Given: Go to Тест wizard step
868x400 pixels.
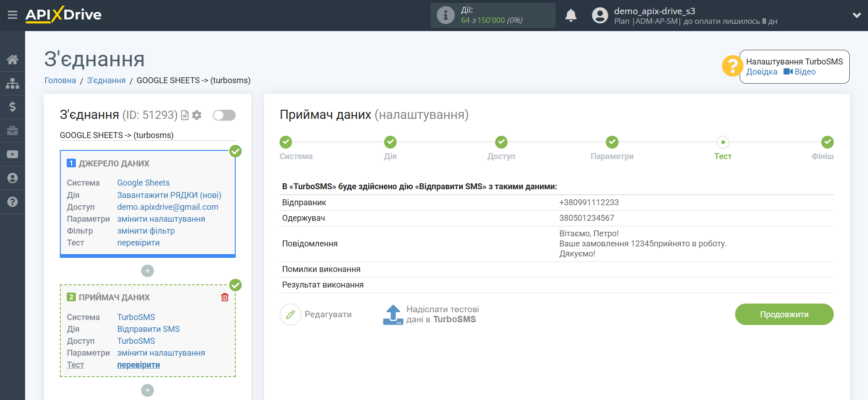Looking at the screenshot, I should tap(723, 142).
